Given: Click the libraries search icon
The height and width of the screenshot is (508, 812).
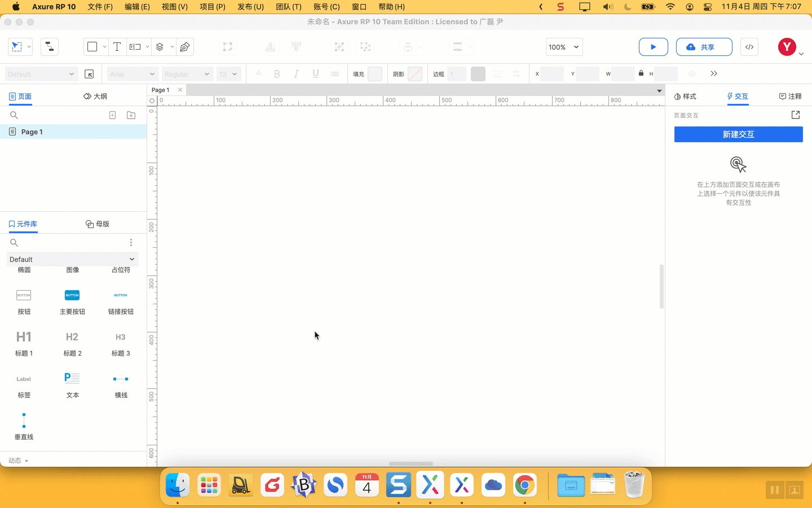Looking at the screenshot, I should (14, 243).
